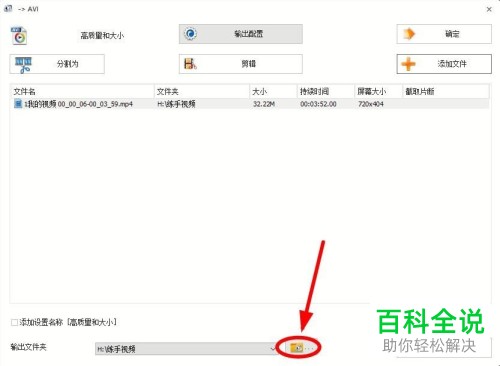This screenshot has height=366, width=500.
Task: Click the 屏幕大小 column header
Action: [378, 91]
